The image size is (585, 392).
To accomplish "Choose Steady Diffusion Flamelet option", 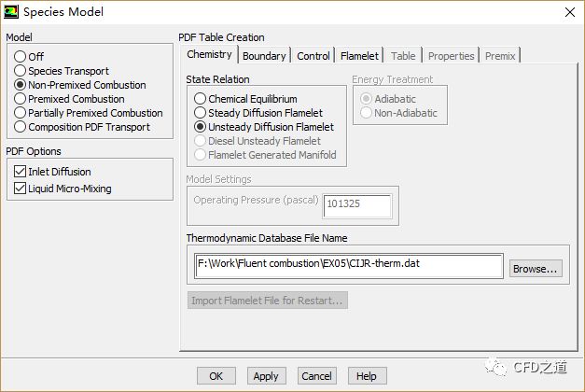I will [x=200, y=113].
